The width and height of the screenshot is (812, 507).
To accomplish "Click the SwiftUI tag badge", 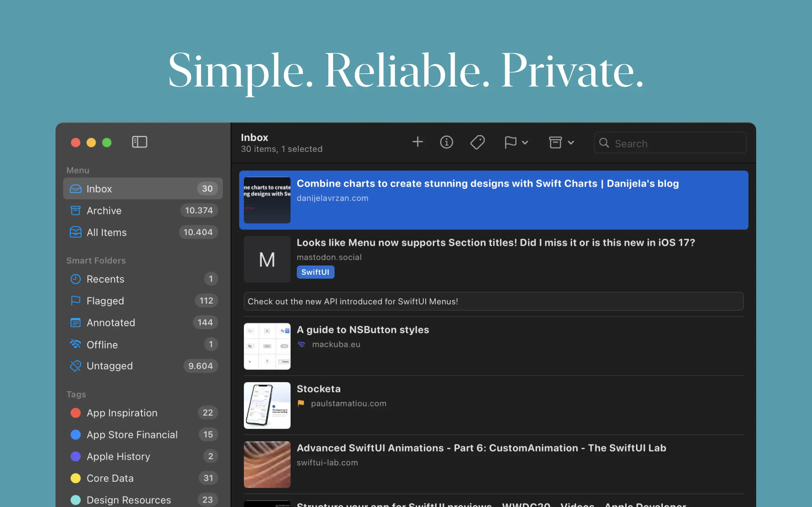I will (315, 272).
